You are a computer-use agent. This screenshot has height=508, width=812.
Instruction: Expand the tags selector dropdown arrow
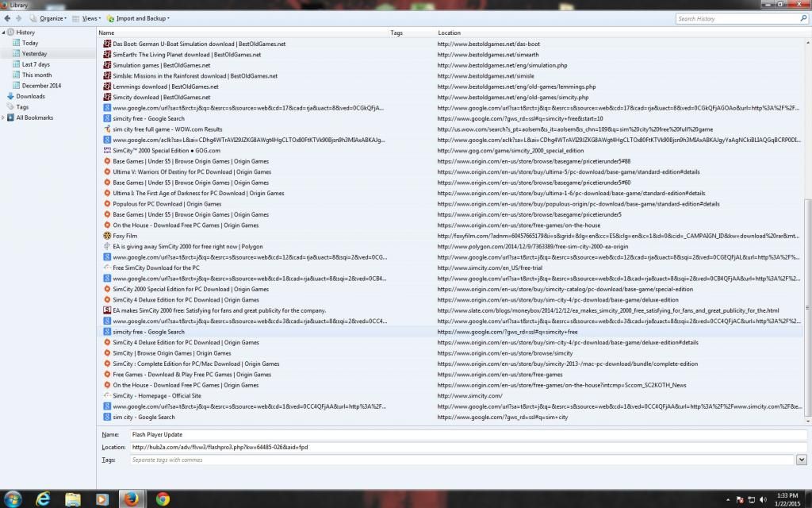point(802,460)
